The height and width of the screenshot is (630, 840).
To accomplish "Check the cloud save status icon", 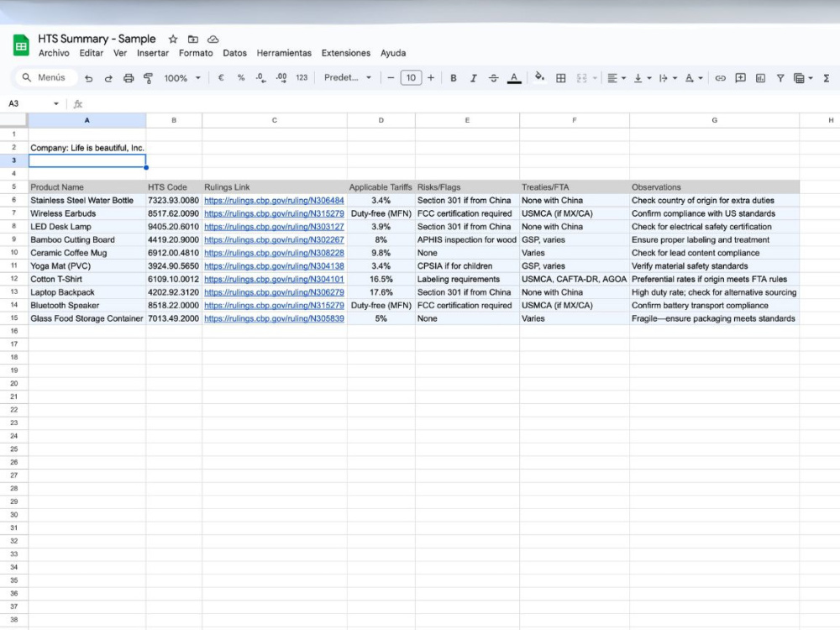I will (x=213, y=39).
